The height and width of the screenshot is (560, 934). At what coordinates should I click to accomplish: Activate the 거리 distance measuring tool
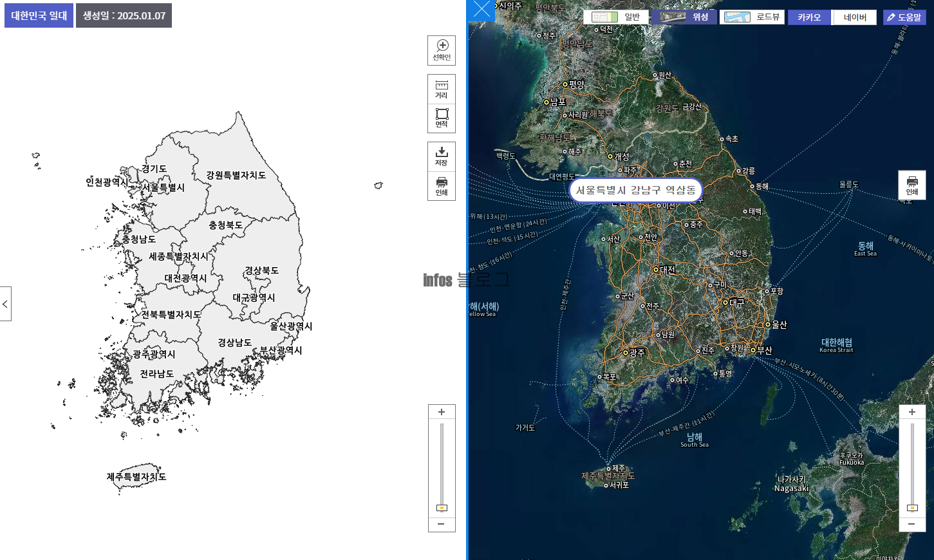442,89
